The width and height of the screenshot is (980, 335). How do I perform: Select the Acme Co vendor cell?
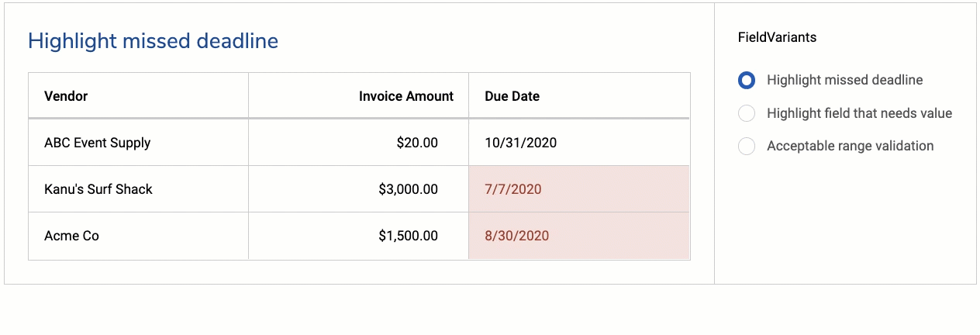pos(71,236)
